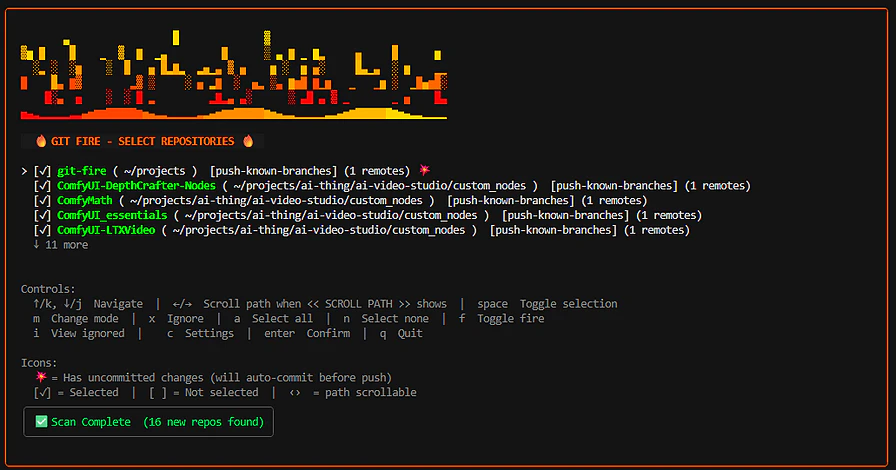Click the path scrollable arrows icon in legend
The height and width of the screenshot is (470, 896).
[x=295, y=393]
